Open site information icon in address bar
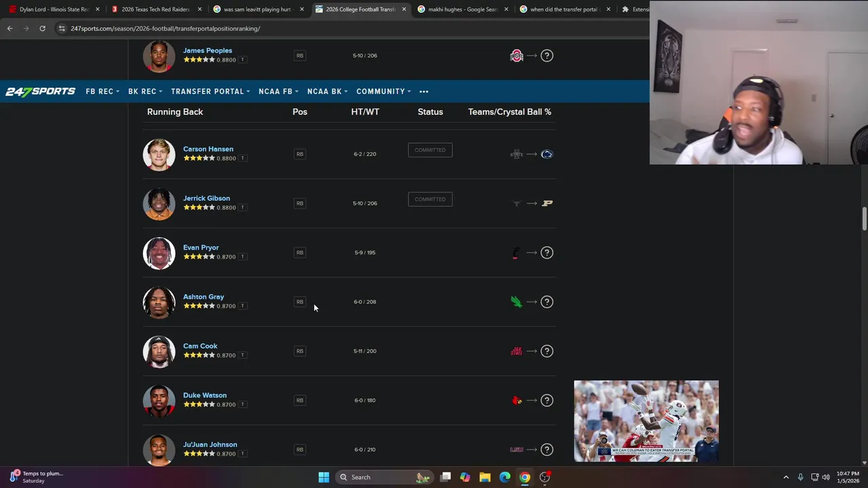This screenshot has height=488, width=868. coord(62,28)
